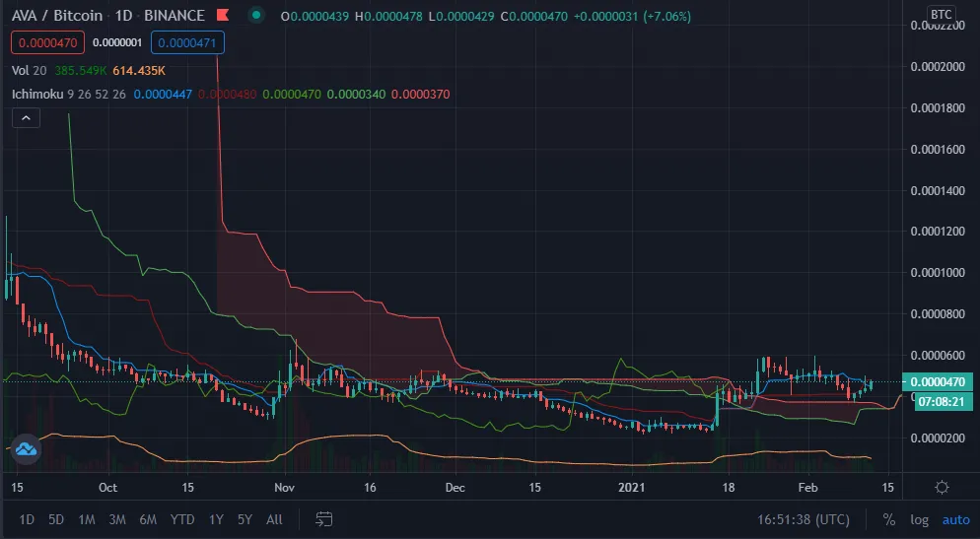Click the red sell price 0.0000470 button
This screenshot has height=539, width=980.
pyautogui.click(x=47, y=42)
